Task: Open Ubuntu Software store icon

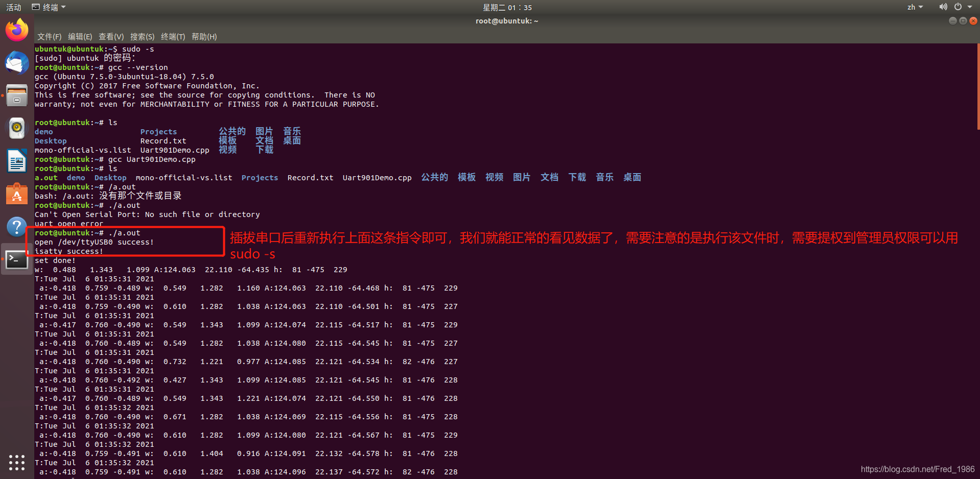Action: tap(17, 194)
